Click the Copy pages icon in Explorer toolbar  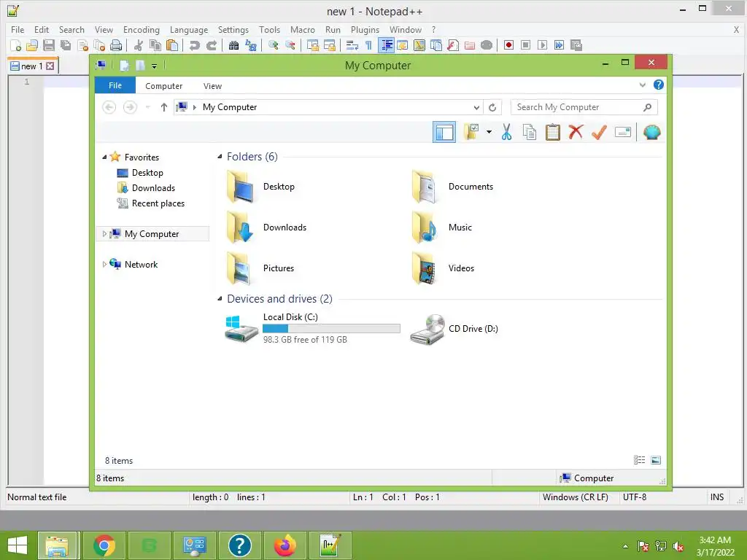tap(530, 132)
